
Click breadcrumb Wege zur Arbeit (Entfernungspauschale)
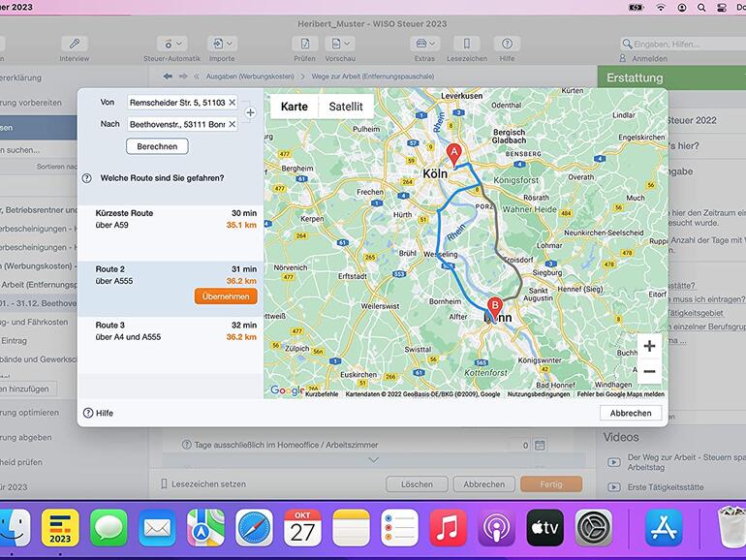click(x=373, y=77)
